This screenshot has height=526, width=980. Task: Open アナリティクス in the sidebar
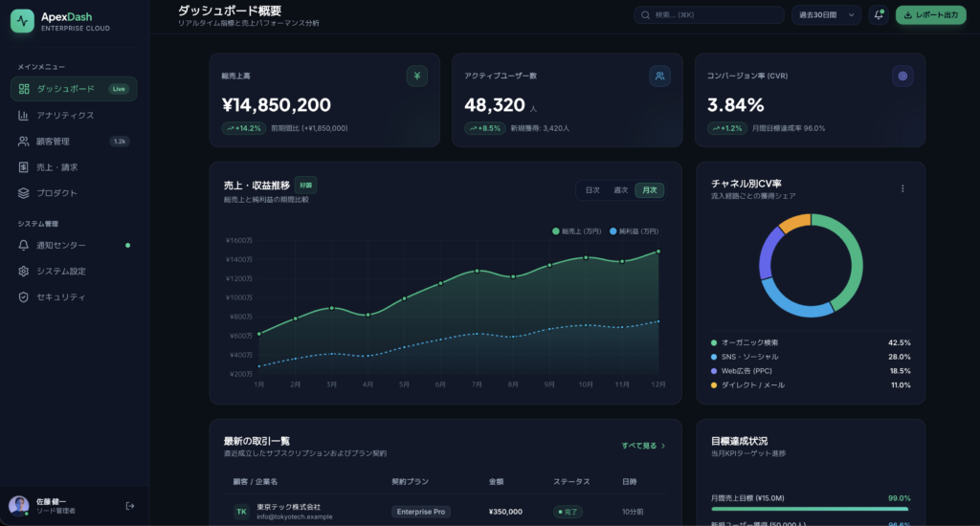[74, 115]
